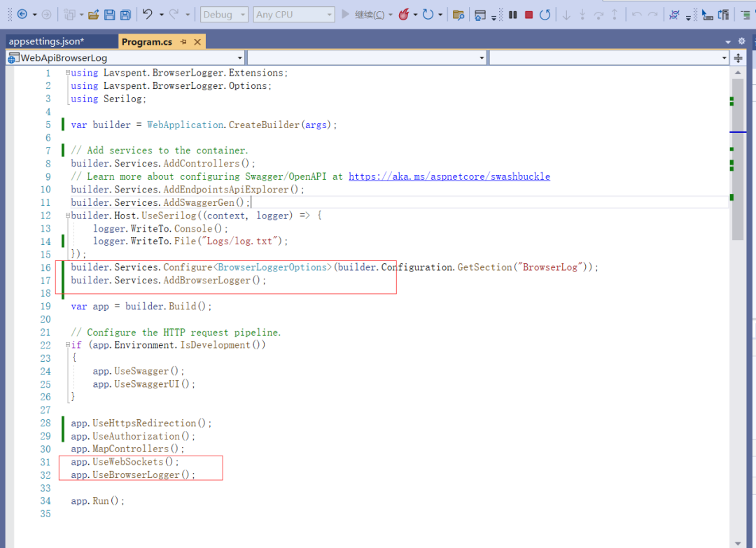
Task: Click on BrowserLoggerOptions type name
Action: pos(272,267)
